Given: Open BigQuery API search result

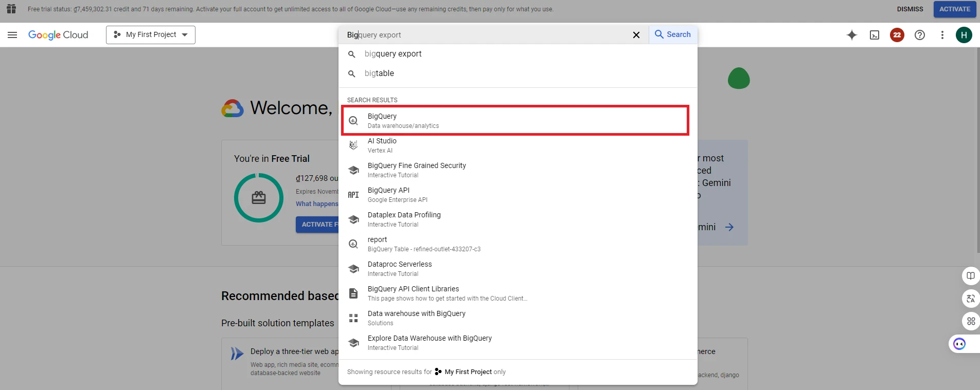Looking at the screenshot, I should [x=389, y=195].
